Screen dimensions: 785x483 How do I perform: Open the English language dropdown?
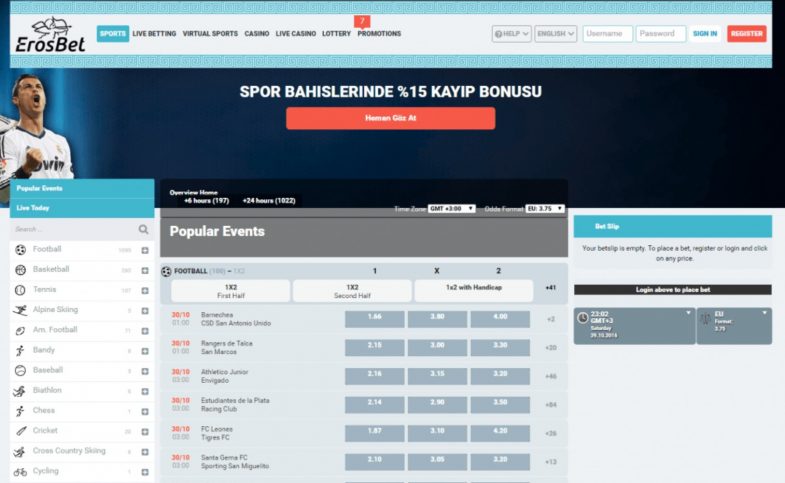(x=556, y=34)
